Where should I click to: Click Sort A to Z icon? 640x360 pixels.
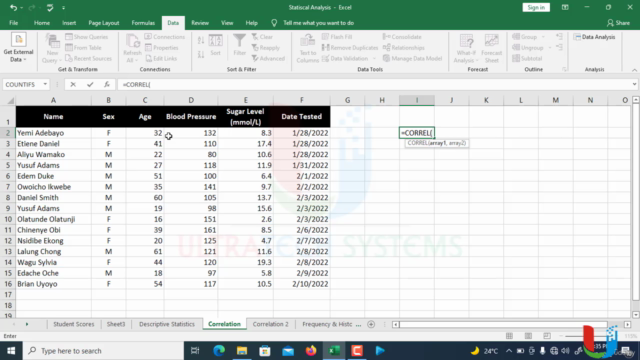pyautogui.click(x=201, y=40)
